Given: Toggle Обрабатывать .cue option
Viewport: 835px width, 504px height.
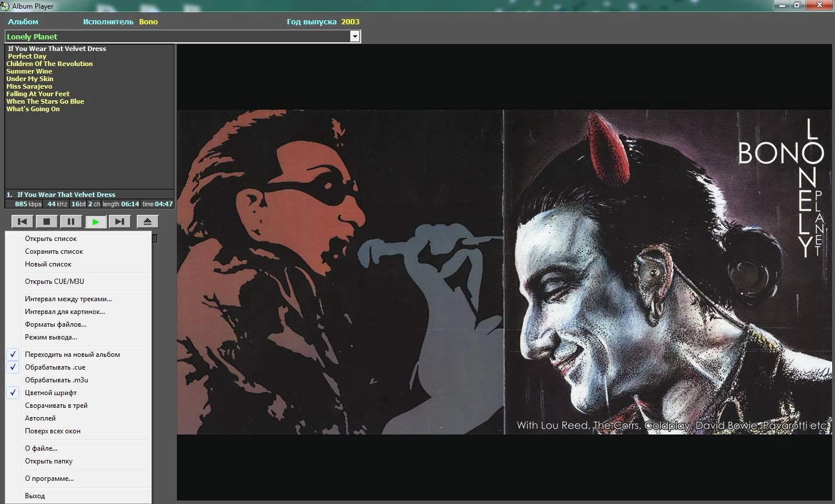Looking at the screenshot, I should (x=78, y=367).
